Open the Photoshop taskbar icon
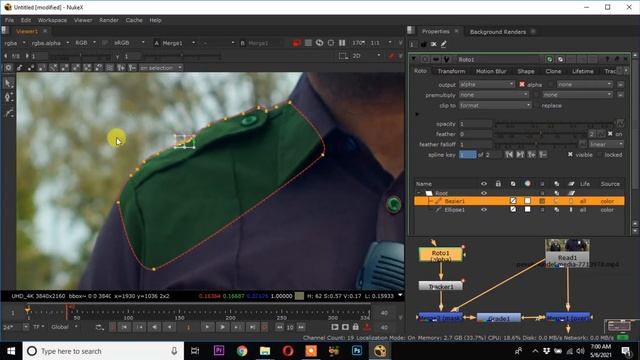This screenshot has height=360, width=640. click(x=357, y=351)
